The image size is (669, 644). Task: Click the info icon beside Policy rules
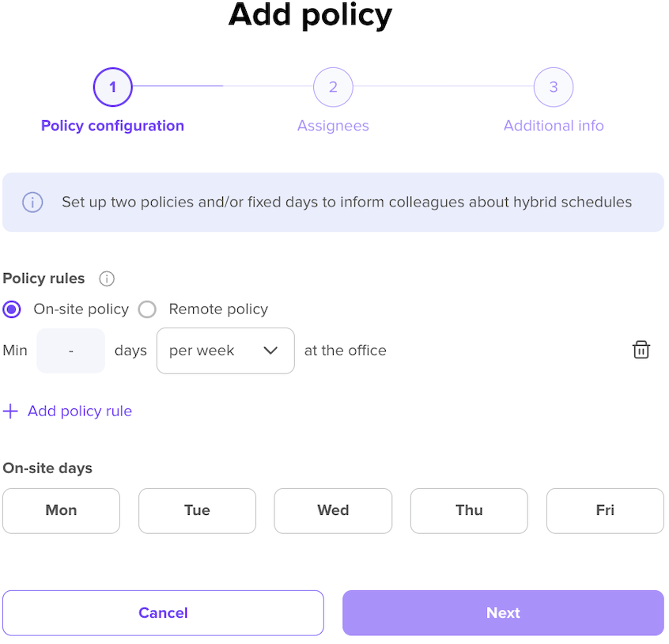click(107, 278)
